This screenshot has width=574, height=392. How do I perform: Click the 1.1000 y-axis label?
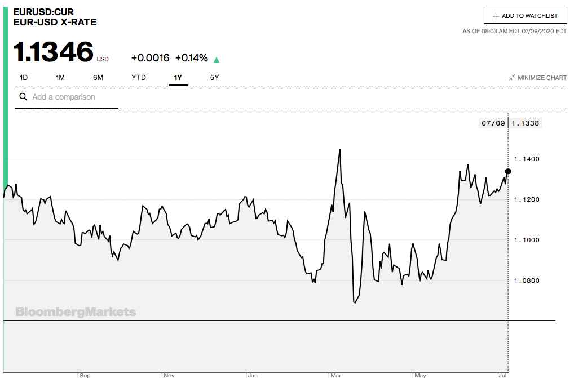[x=527, y=240]
